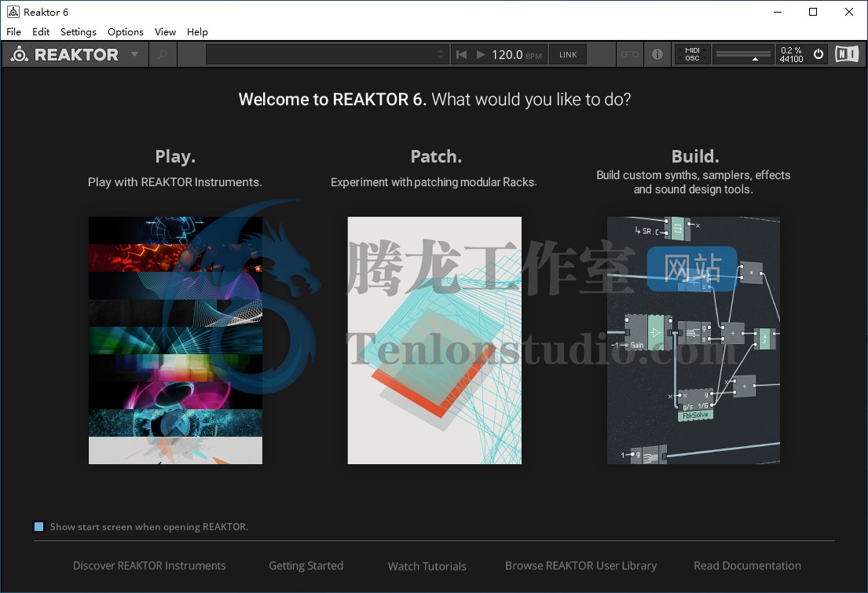Open Watch Tutorials link

point(427,566)
